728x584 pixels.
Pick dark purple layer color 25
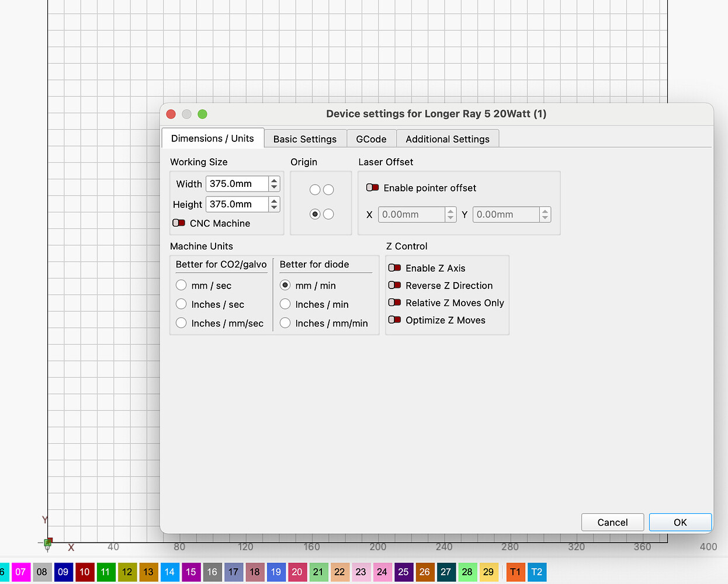pyautogui.click(x=403, y=572)
